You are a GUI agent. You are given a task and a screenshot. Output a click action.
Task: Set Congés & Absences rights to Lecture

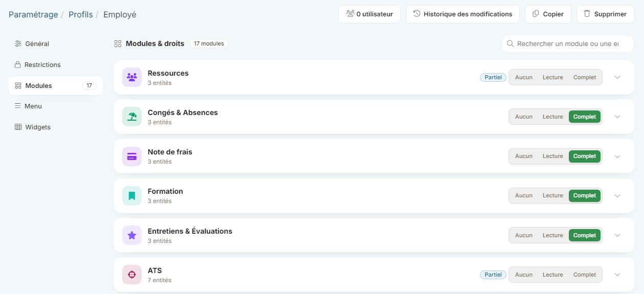point(553,117)
